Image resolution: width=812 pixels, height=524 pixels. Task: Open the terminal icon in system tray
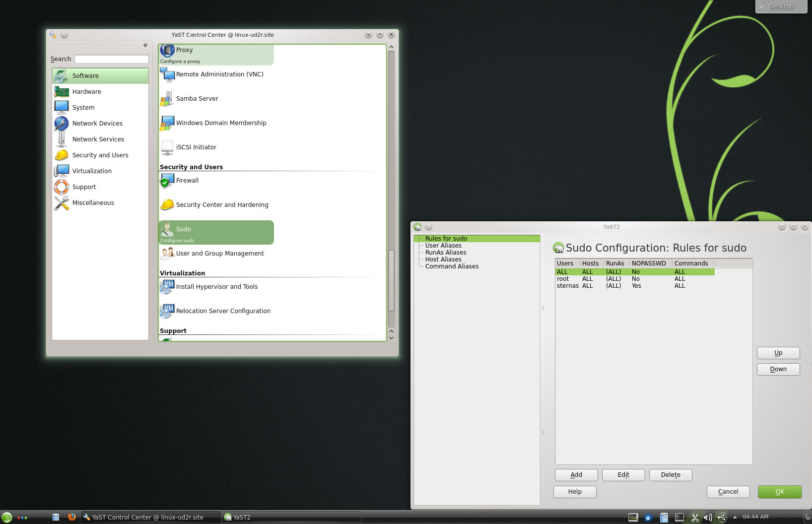click(679, 518)
